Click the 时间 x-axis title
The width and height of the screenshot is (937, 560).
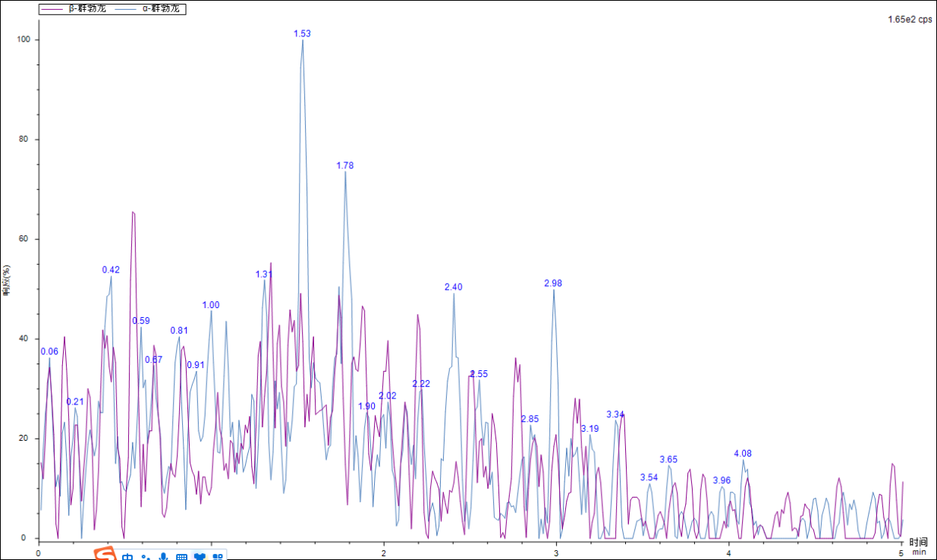point(918,542)
